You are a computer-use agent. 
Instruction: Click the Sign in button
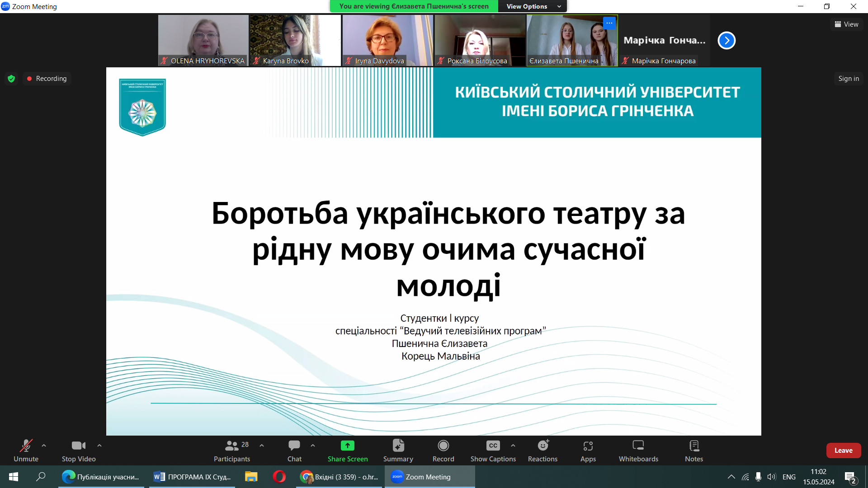tap(848, 79)
